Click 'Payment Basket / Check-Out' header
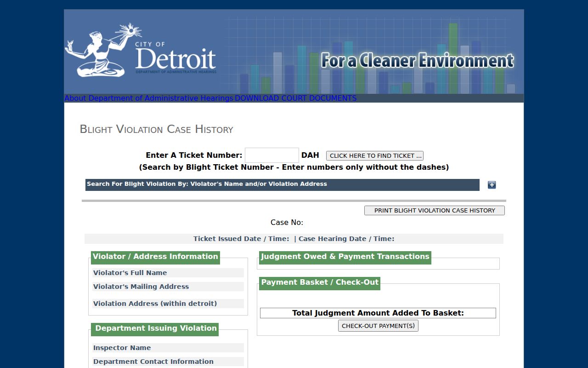 [320, 282]
